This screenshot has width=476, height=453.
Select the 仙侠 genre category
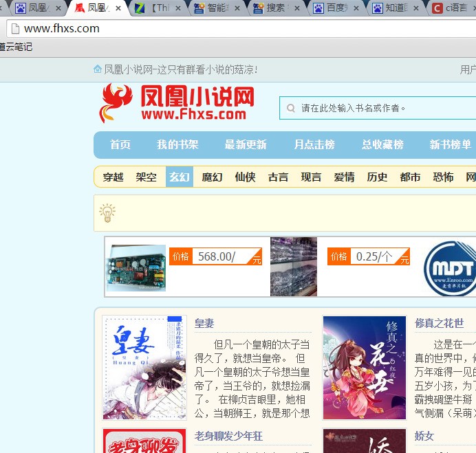click(x=246, y=177)
